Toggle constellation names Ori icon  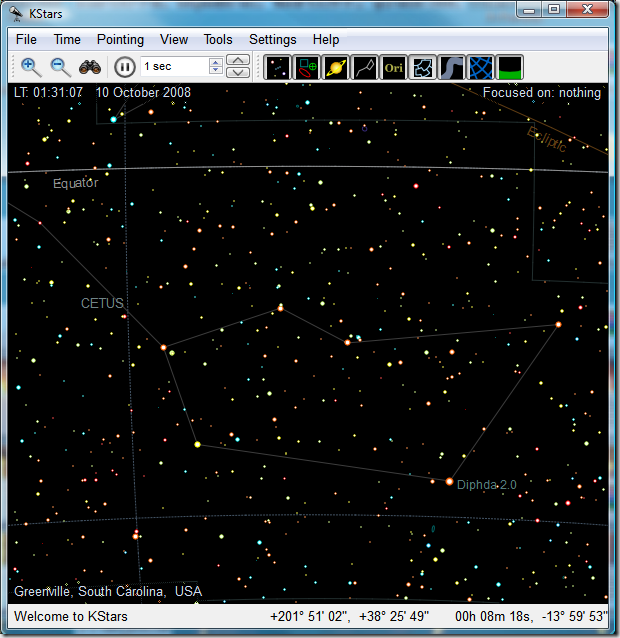[394, 67]
